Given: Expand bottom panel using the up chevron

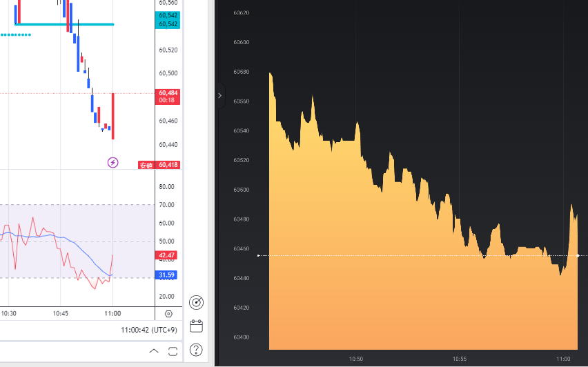Looking at the screenshot, I should [153, 352].
